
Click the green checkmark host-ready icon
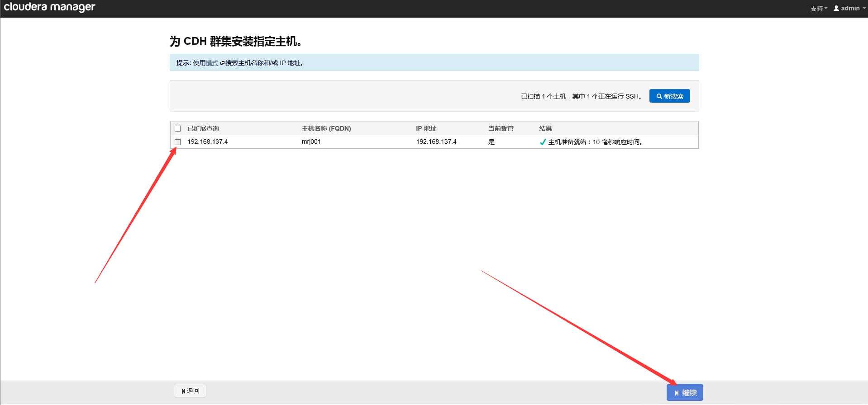click(543, 142)
